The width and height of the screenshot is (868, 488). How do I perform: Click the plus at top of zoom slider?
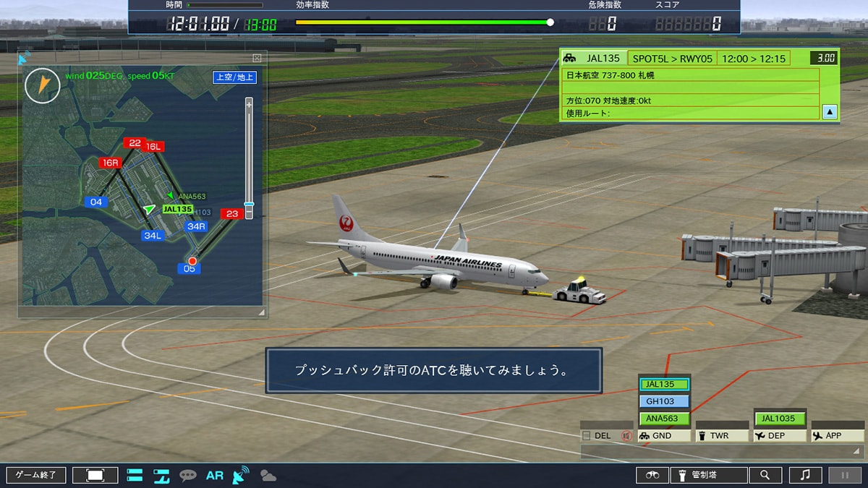(249, 104)
